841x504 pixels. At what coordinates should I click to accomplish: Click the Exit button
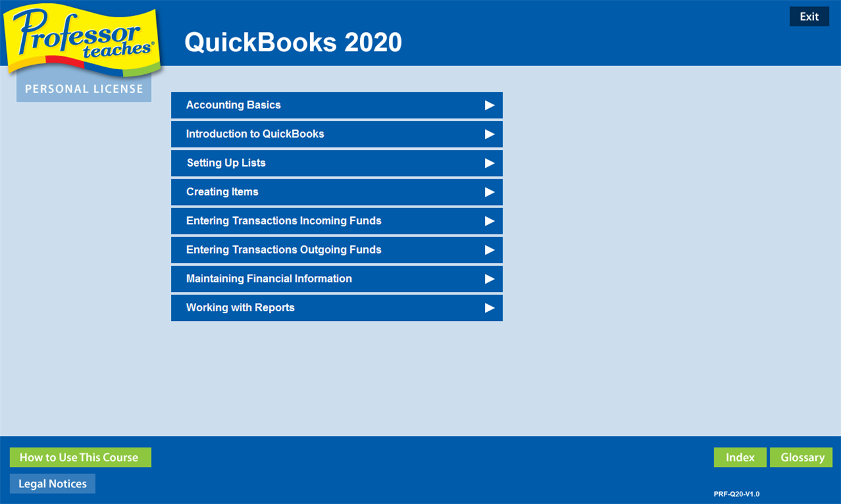click(x=809, y=16)
